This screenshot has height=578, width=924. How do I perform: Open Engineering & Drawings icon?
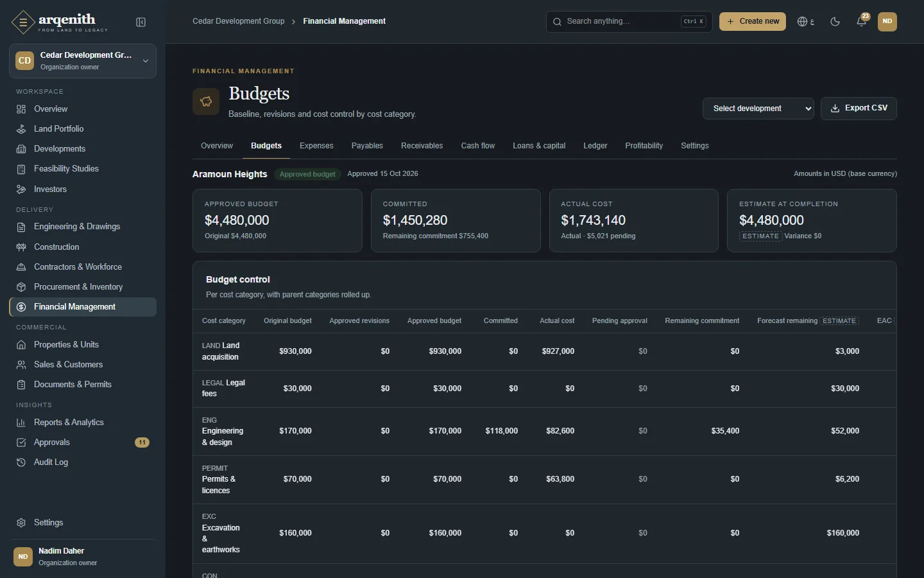pos(21,227)
